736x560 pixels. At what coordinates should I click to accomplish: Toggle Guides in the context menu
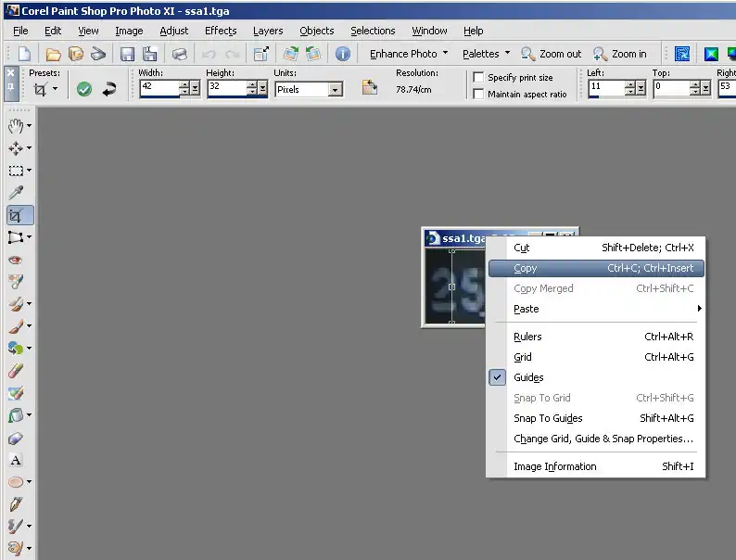528,377
